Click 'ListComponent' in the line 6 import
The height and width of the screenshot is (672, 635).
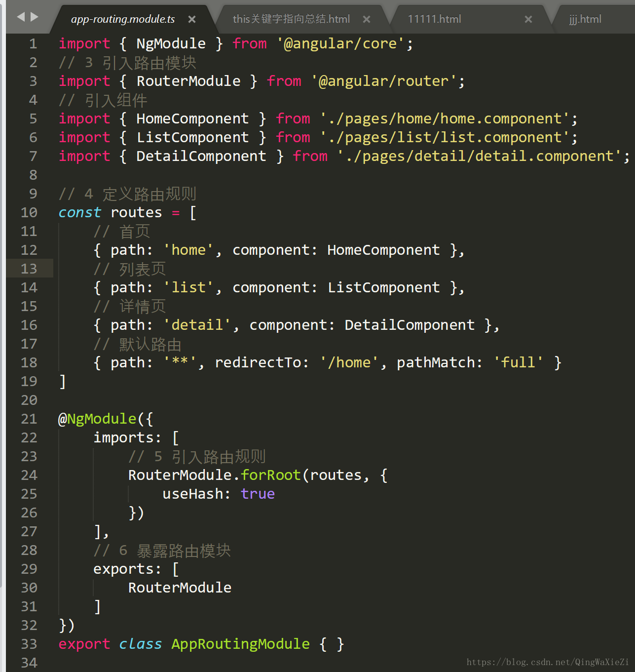192,137
